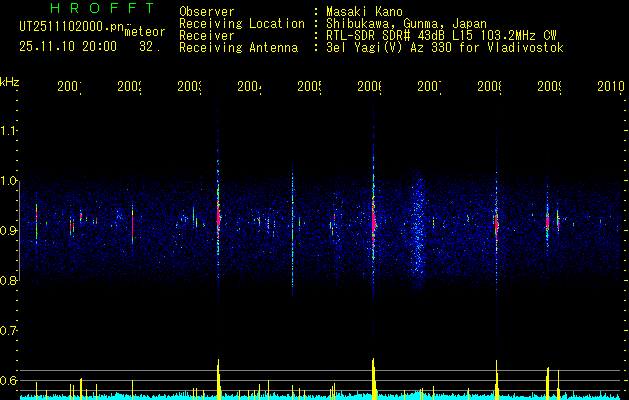Click the bright echo at the 2008 tick
The width and height of the screenshot is (629, 400).
tap(496, 223)
